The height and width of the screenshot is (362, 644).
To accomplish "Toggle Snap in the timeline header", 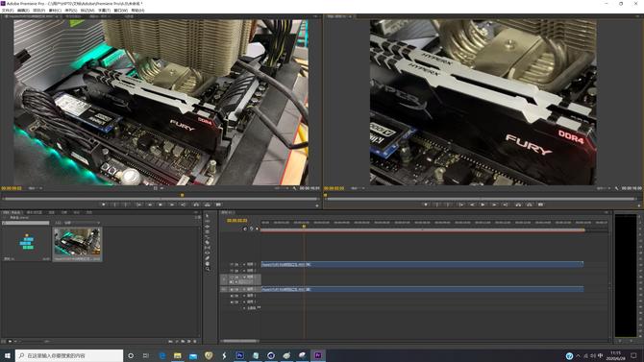I will [245, 229].
